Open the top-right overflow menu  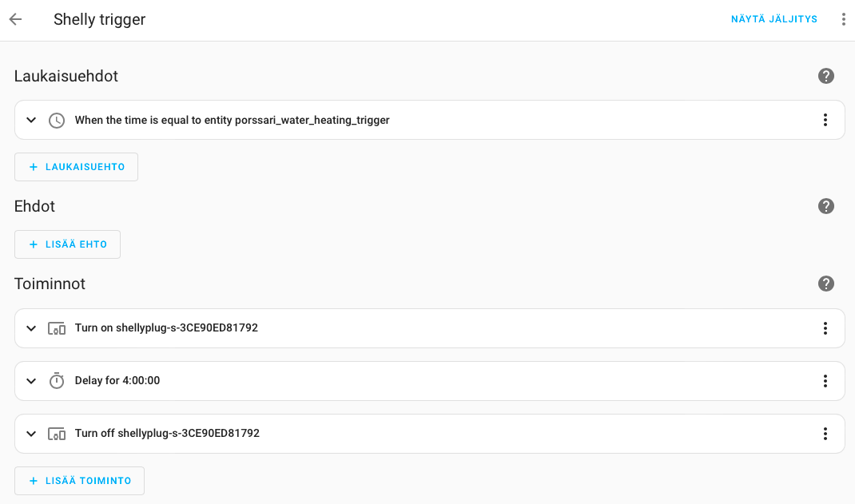[x=843, y=19]
